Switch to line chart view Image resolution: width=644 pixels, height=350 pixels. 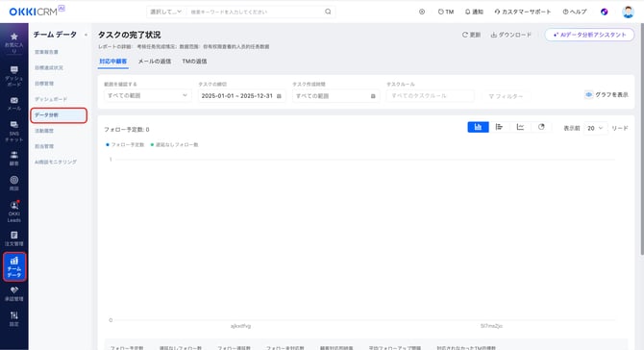point(520,127)
